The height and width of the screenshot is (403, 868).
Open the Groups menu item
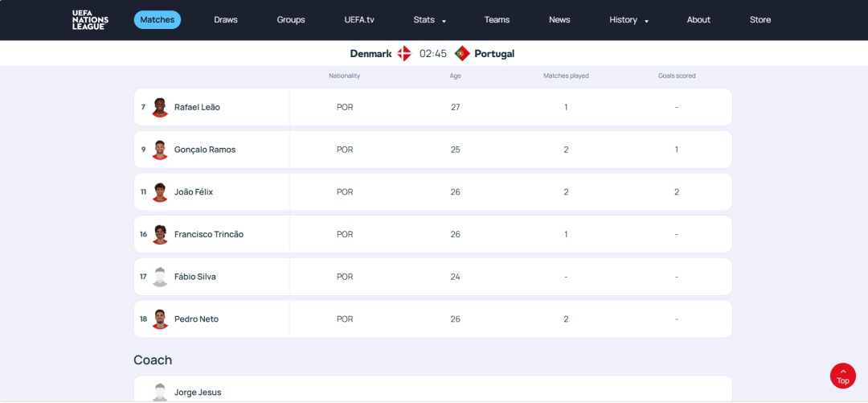coord(291,20)
